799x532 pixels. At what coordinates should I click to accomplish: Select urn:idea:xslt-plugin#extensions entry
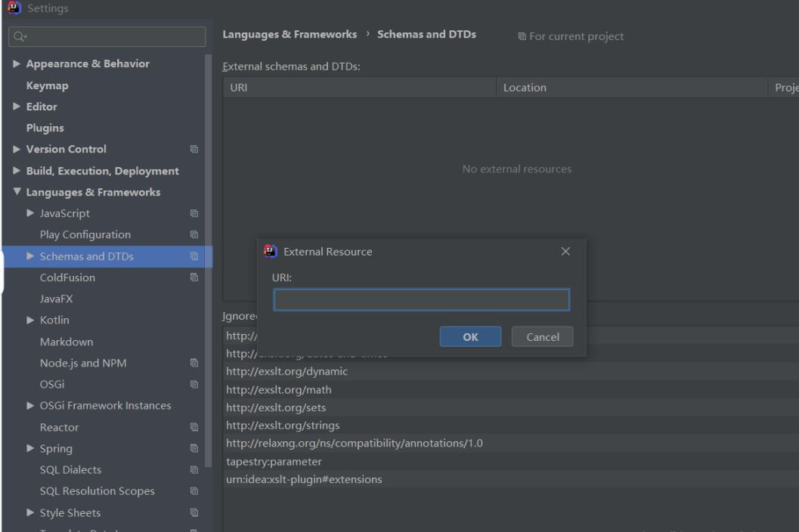point(511,480)
